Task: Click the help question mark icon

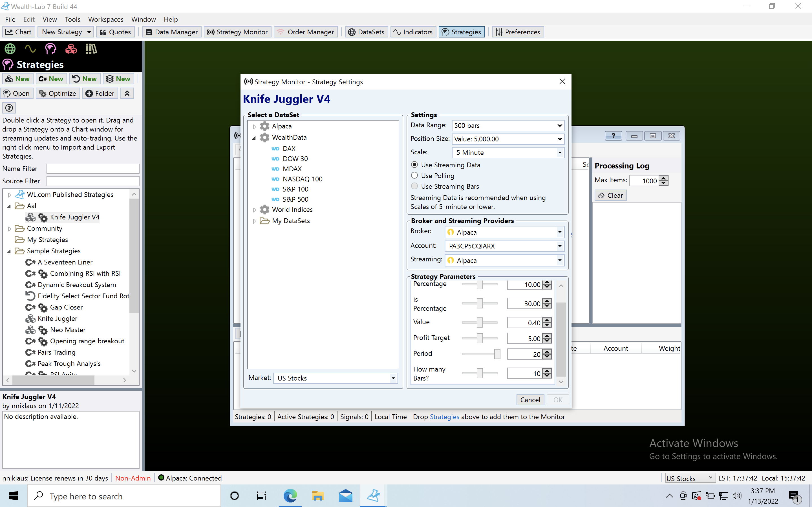Action: coord(9,108)
